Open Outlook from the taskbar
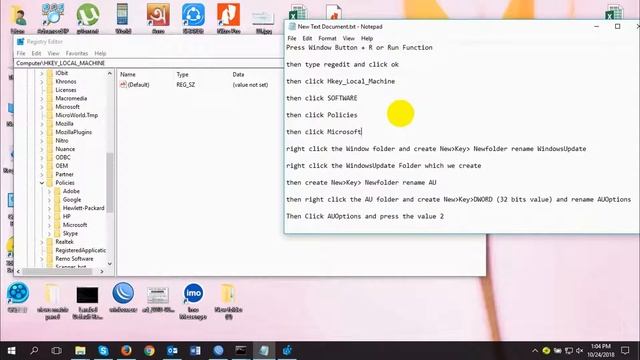 click(172, 351)
